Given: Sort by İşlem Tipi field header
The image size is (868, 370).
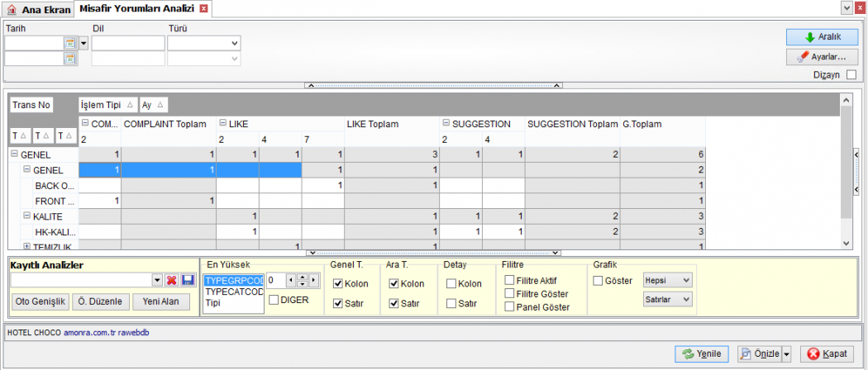Looking at the screenshot, I should point(108,105).
